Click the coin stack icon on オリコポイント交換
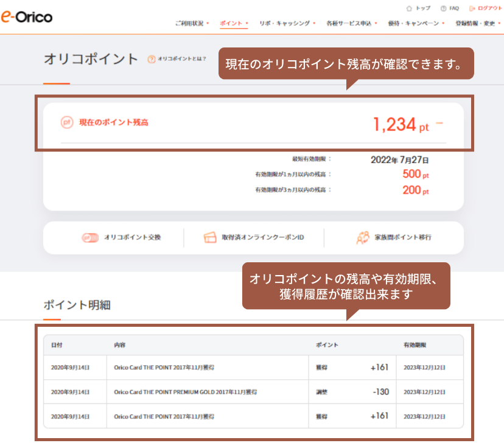504x443 pixels. click(89, 238)
